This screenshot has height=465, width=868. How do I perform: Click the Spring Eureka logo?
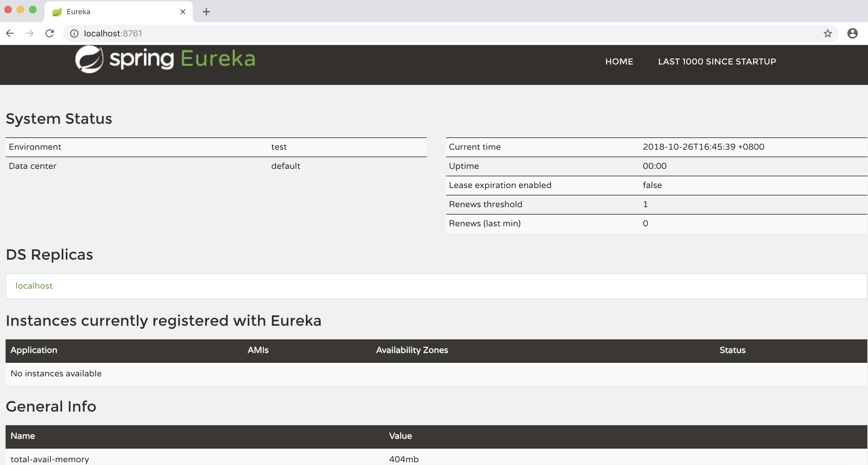coord(165,59)
